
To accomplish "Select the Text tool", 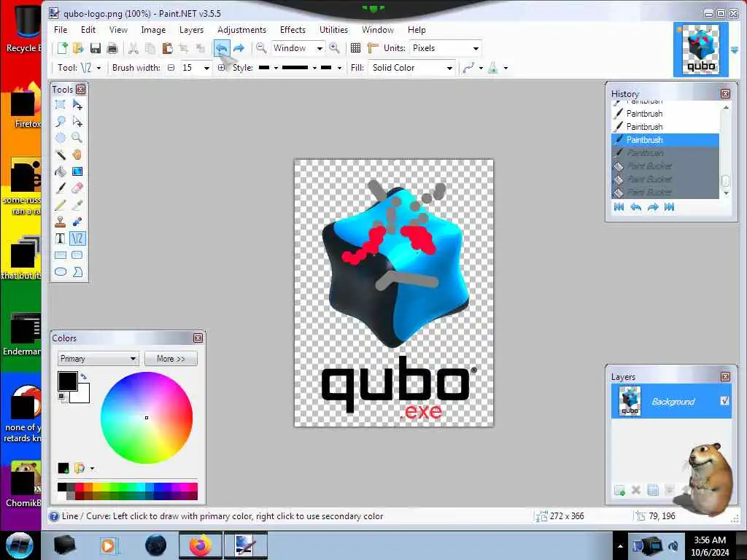I will click(60, 238).
